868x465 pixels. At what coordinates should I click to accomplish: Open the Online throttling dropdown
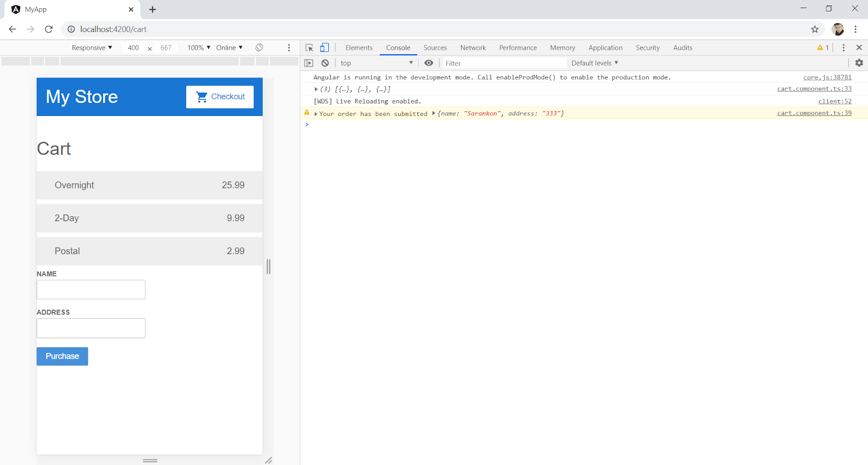[x=229, y=48]
